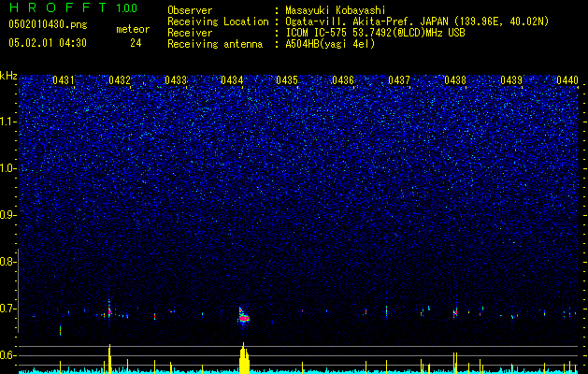Select the file name 0502010430.png
The height and width of the screenshot is (374, 588).
[48, 25]
